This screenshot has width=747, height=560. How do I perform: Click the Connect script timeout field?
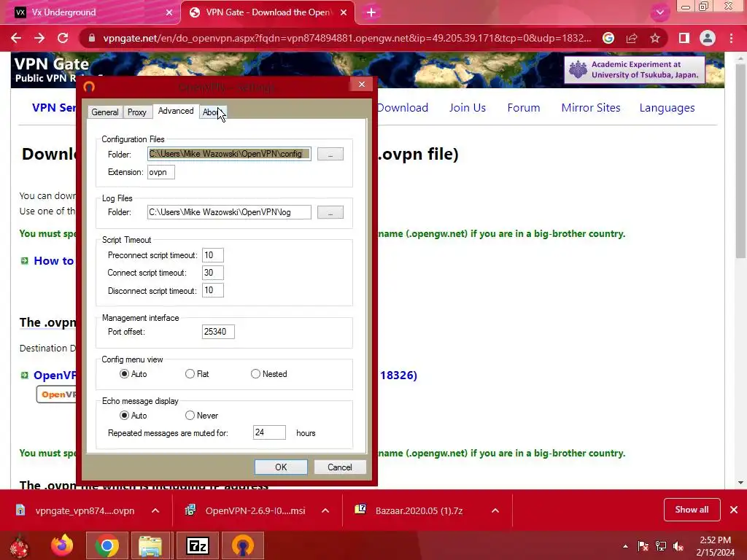pyautogui.click(x=212, y=273)
